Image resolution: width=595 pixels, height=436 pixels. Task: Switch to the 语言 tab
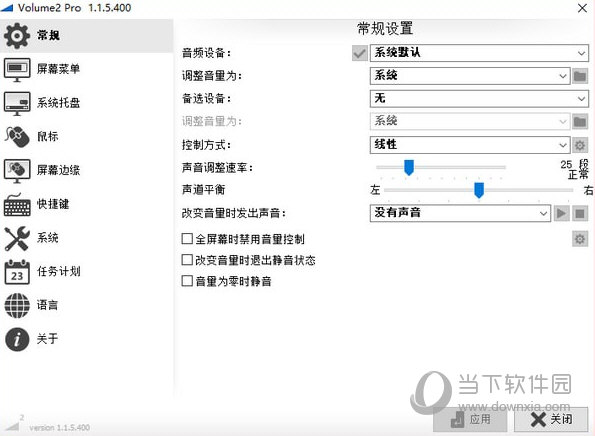click(47, 305)
